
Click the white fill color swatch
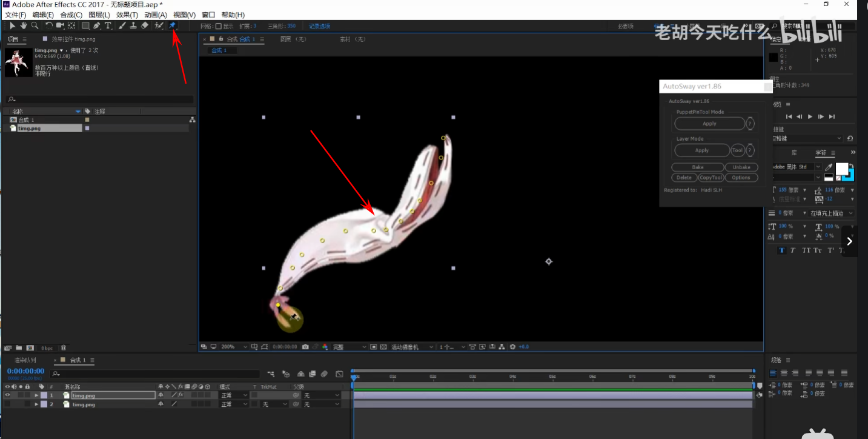841,168
